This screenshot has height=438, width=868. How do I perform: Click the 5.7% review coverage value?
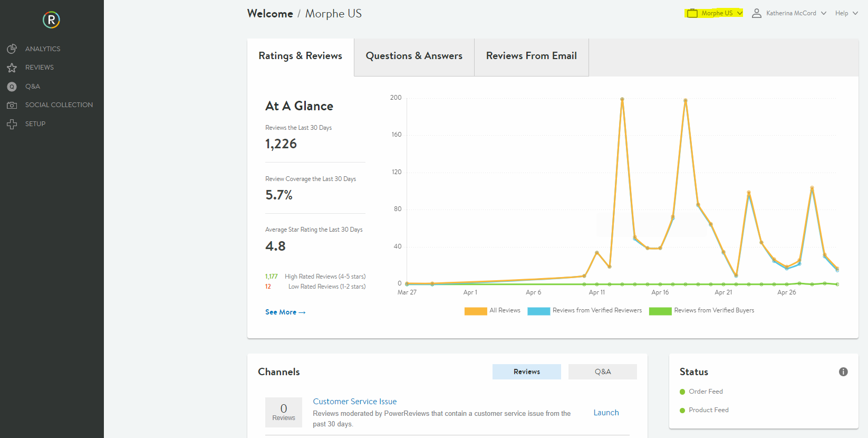tap(279, 195)
